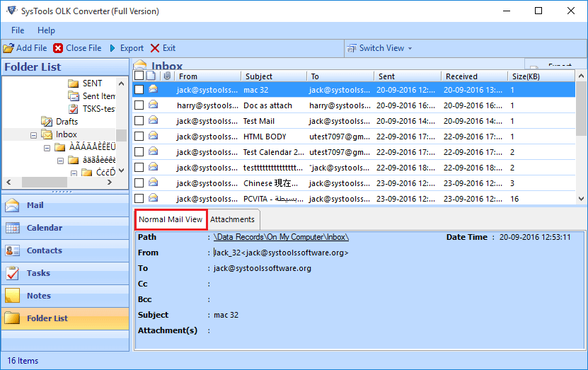Check the box for 'PCVITA' email
Screen dimensions: 588x370
(x=139, y=198)
